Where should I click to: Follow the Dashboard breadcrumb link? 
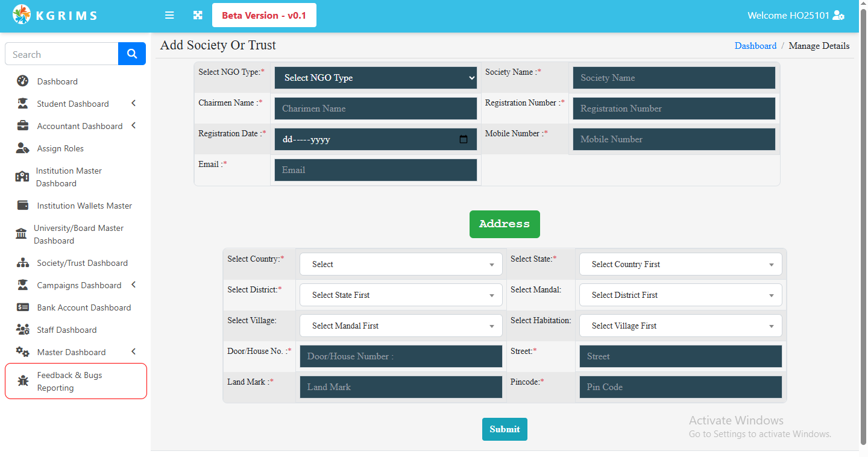755,46
